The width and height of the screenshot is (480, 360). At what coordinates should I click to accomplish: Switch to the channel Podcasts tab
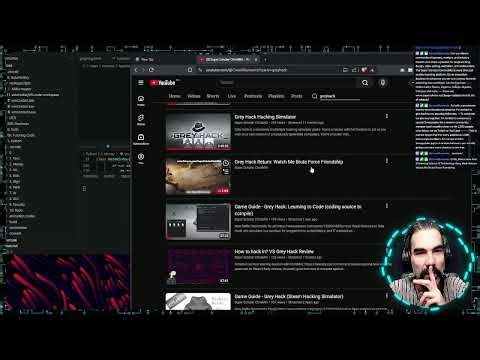click(253, 96)
